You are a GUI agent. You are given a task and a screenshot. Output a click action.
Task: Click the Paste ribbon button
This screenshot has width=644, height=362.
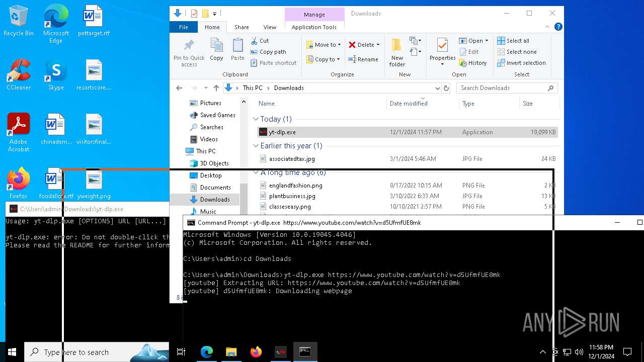(x=237, y=49)
